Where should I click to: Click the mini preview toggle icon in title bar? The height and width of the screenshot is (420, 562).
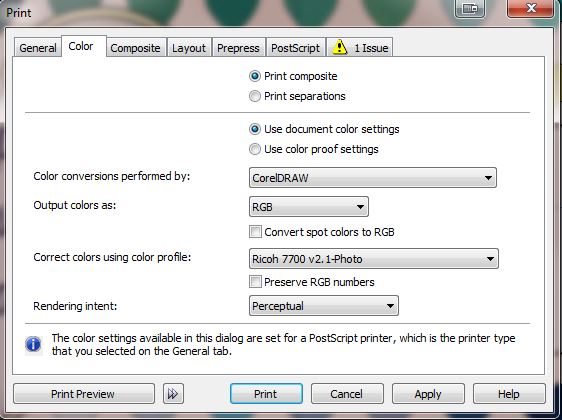point(470,9)
